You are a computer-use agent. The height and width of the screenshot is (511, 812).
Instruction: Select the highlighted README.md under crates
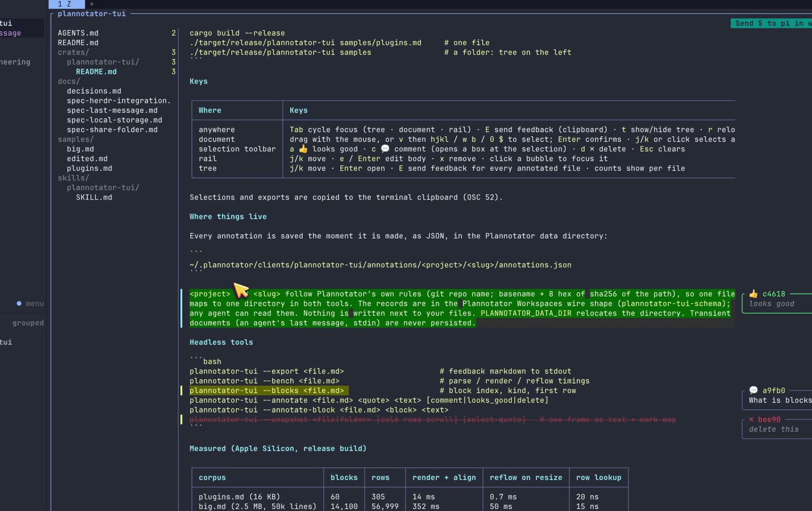click(96, 72)
